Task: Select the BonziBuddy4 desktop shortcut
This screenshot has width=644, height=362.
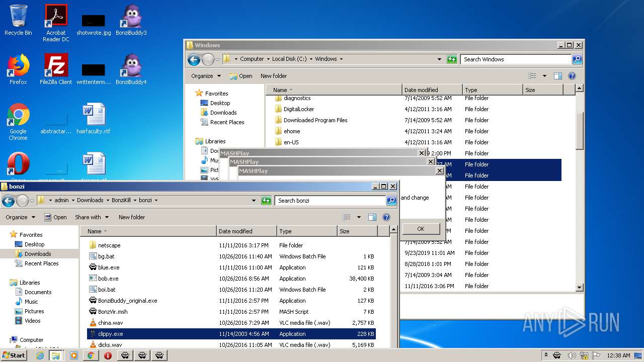Action: (x=131, y=69)
